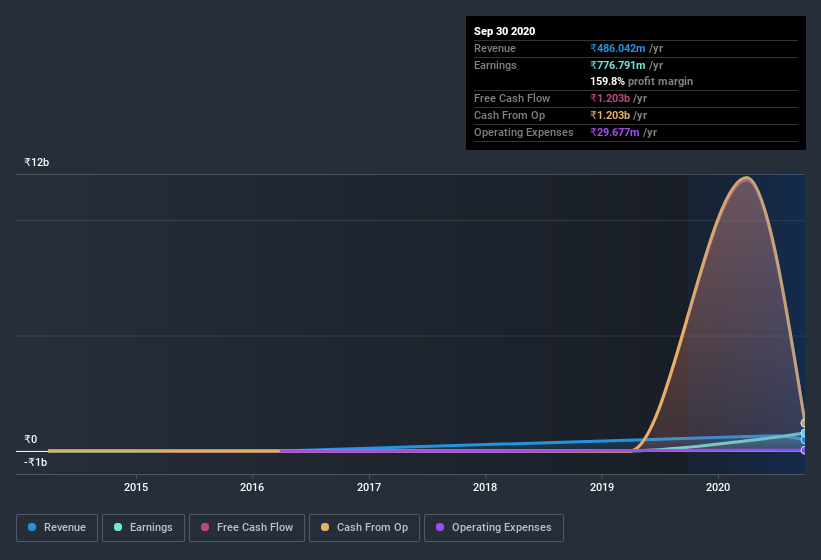
Task: Hide Operating Expenses series in legend
Action: 494,527
